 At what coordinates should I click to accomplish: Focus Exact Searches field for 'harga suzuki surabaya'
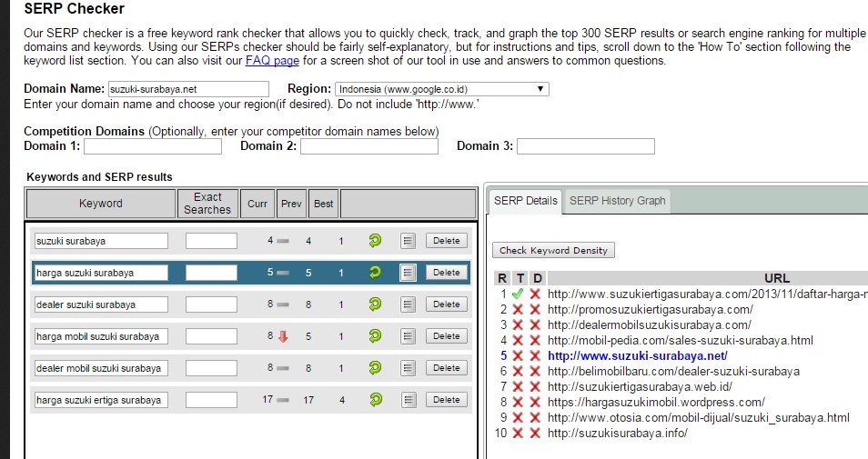[211, 273]
